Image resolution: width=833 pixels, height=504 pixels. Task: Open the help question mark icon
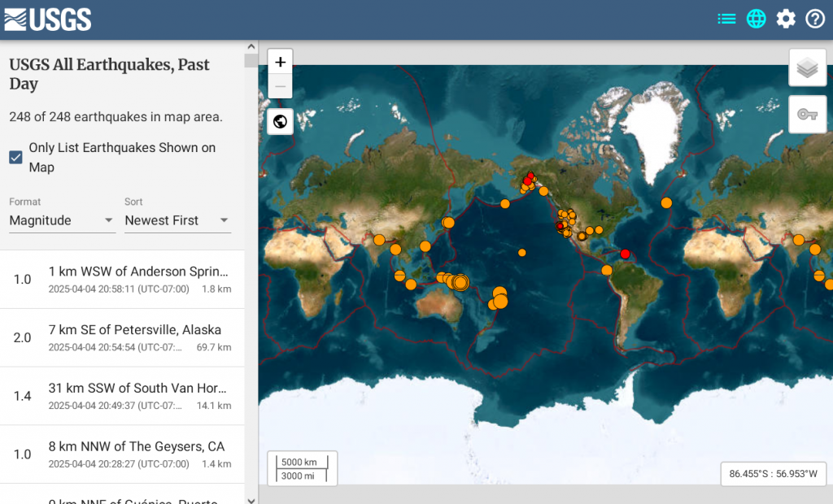coord(815,20)
